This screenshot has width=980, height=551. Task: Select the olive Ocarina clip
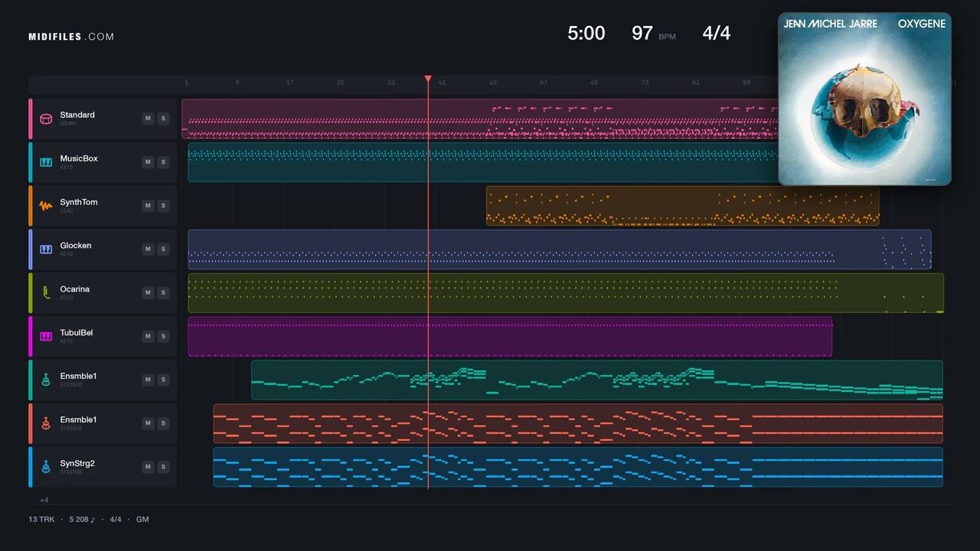pyautogui.click(x=566, y=293)
